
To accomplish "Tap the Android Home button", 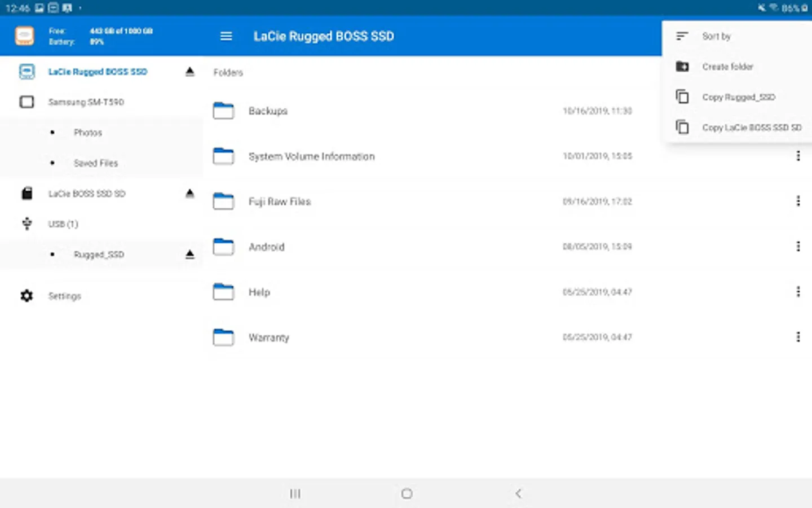I will coord(407,494).
